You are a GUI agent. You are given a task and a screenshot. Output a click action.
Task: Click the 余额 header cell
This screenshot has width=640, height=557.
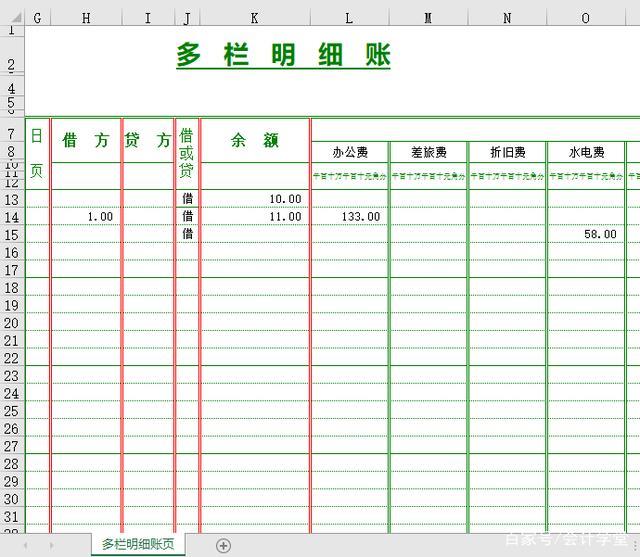255,141
